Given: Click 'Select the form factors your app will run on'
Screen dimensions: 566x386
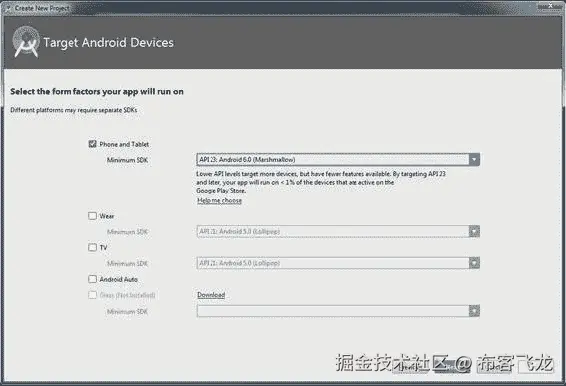Looking at the screenshot, I should click(97, 92).
